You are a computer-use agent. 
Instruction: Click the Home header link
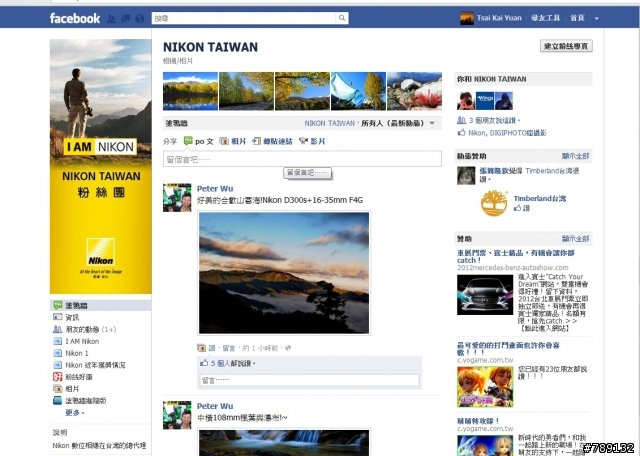point(577,18)
